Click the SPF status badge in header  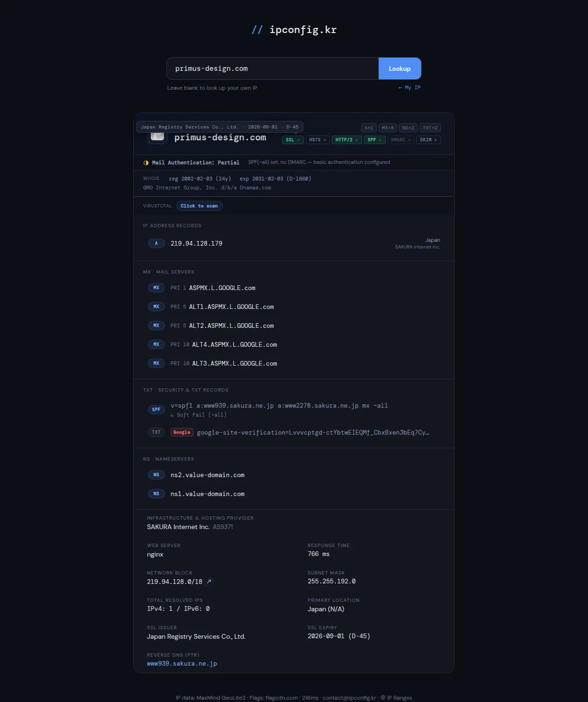[374, 140]
